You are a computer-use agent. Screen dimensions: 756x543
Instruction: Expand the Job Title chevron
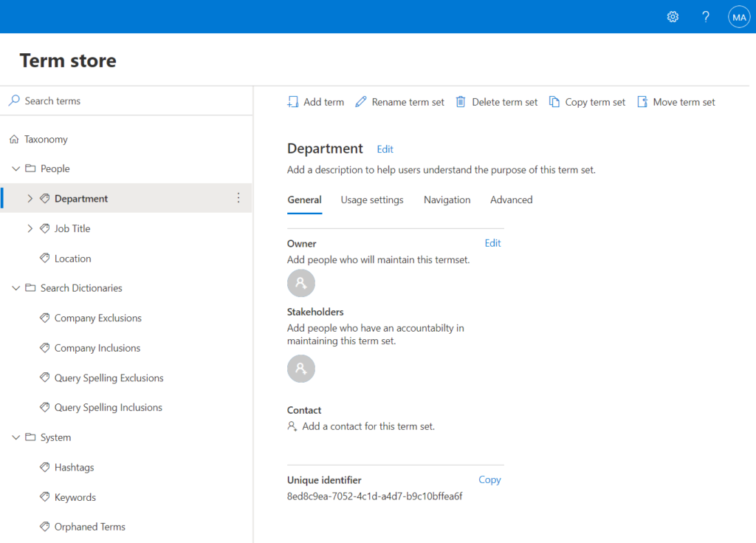click(30, 228)
